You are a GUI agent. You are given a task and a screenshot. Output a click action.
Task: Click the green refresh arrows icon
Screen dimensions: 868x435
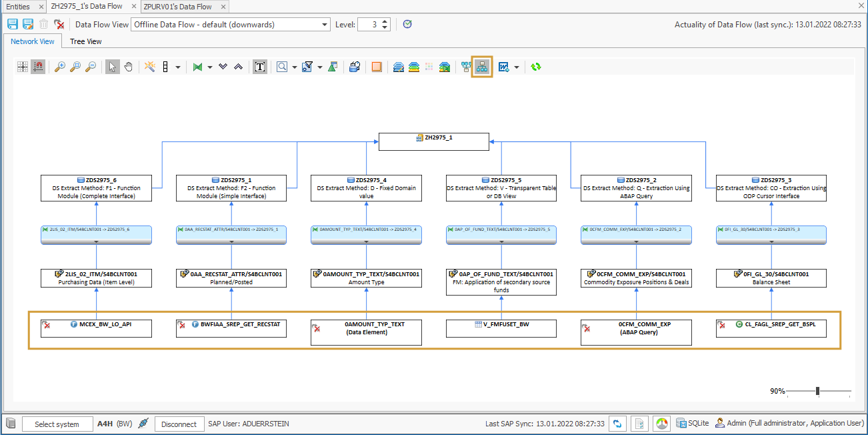[536, 67]
